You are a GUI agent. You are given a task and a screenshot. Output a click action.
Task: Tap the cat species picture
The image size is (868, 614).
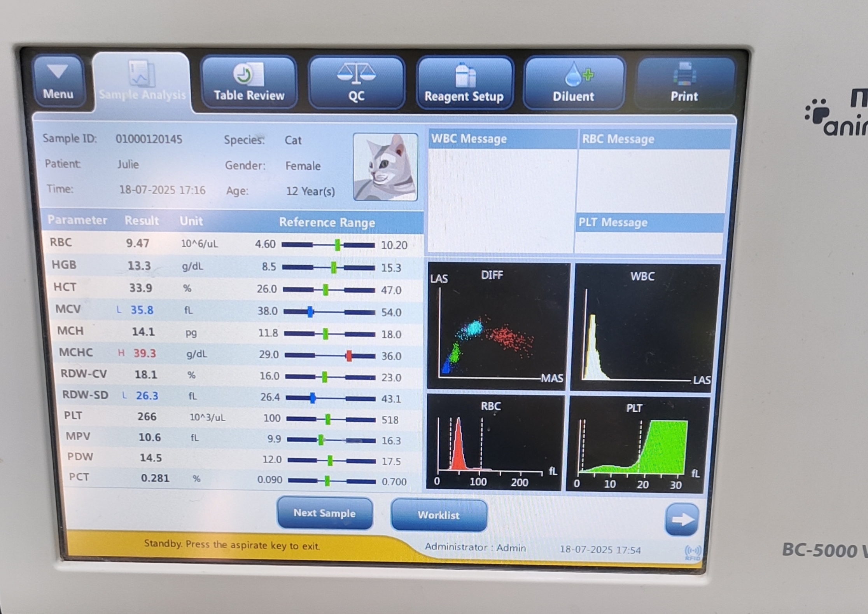[x=385, y=167]
